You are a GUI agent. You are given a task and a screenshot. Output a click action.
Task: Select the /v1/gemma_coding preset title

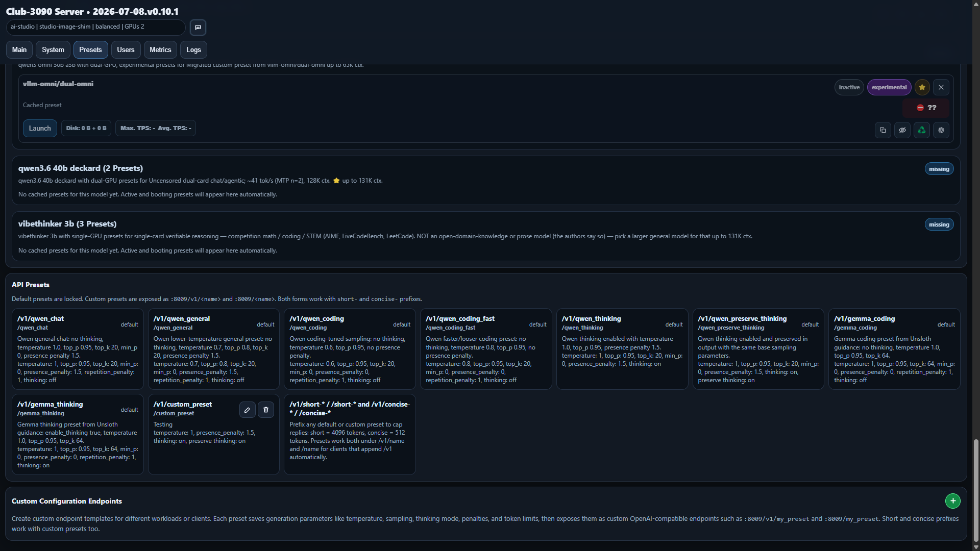click(864, 318)
